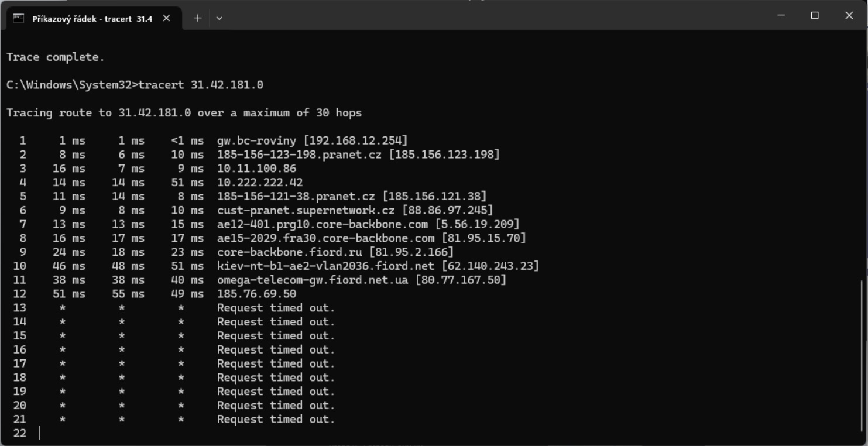
Task: Click 'Request timed out.' on hop 13
Action: pos(276,308)
